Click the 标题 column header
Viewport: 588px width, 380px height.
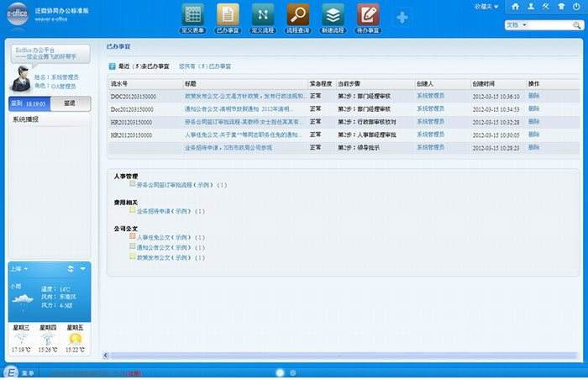pos(191,84)
